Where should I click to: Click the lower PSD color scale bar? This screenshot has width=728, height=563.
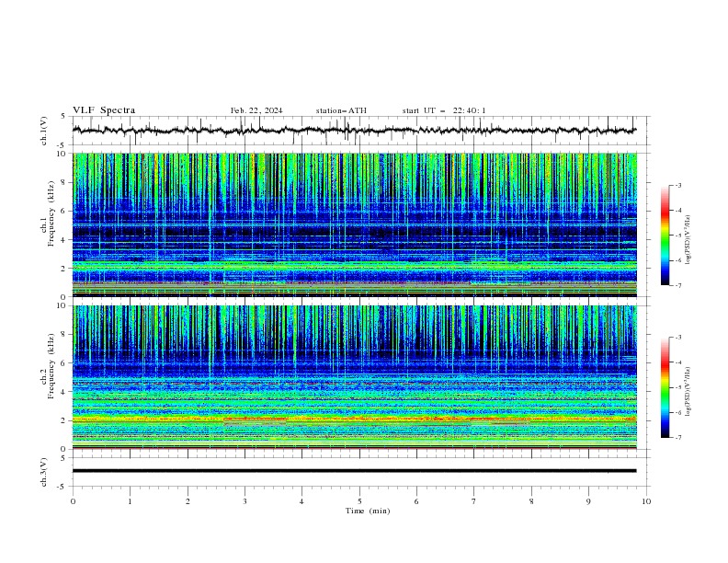pyautogui.click(x=665, y=387)
